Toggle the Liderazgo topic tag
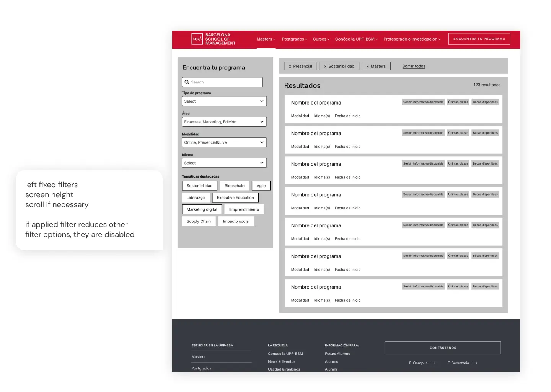Screen dimensions: 551x392 pos(196,198)
